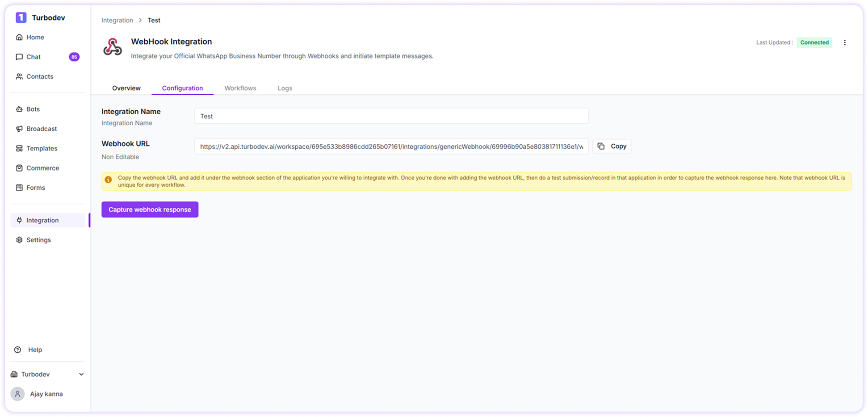This screenshot has height=417, width=868.
Task: Click the Connected status badge
Action: pos(814,42)
